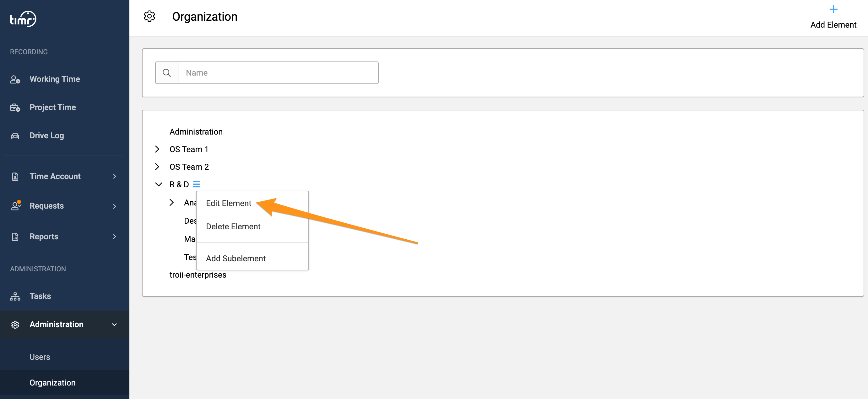
Task: Open Working Time via its person-clock icon
Action: pos(15,79)
